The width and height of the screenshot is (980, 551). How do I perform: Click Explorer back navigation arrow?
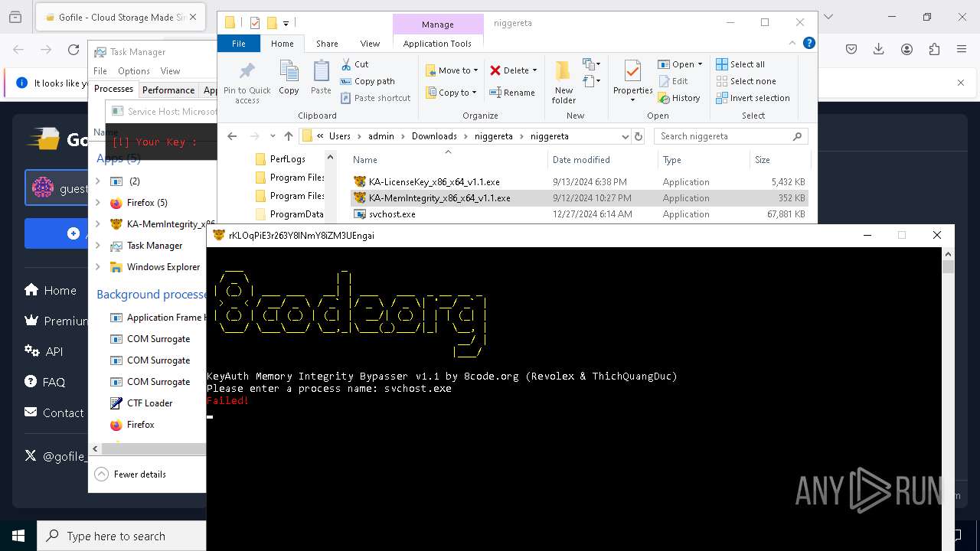coord(232,136)
